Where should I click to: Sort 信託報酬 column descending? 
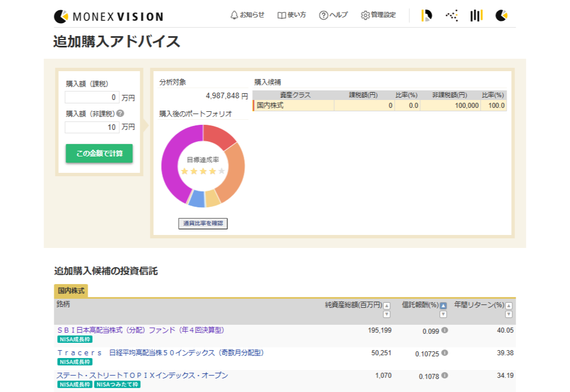443,314
